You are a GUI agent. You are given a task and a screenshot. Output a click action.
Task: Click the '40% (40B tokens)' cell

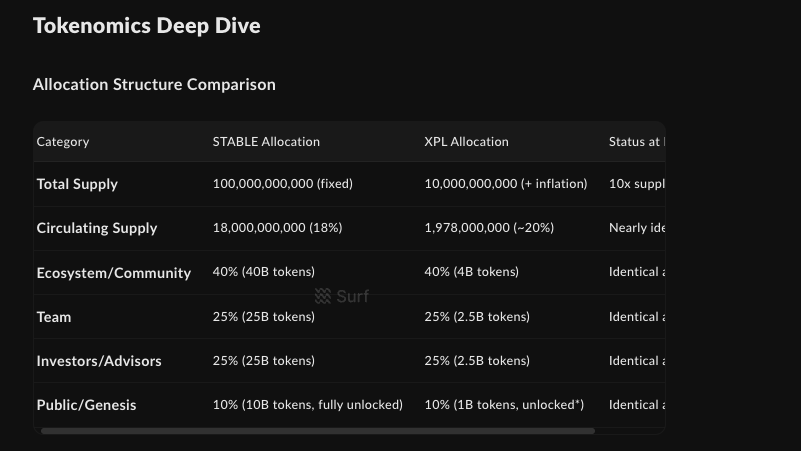click(x=264, y=272)
